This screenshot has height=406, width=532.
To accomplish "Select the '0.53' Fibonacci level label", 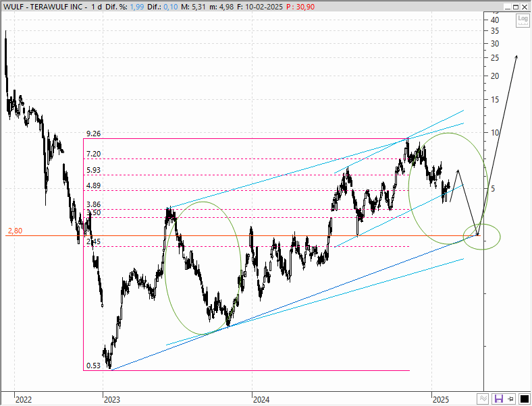I will click(94, 366).
